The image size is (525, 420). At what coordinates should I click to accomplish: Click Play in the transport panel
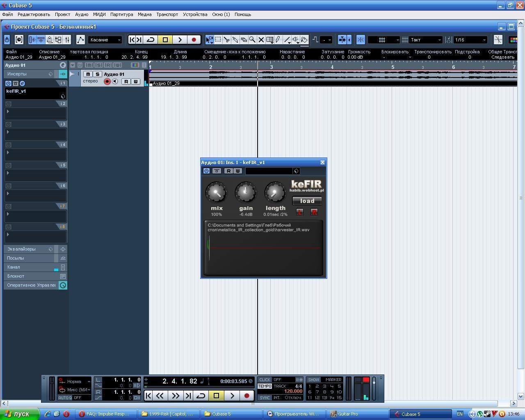coord(232,396)
